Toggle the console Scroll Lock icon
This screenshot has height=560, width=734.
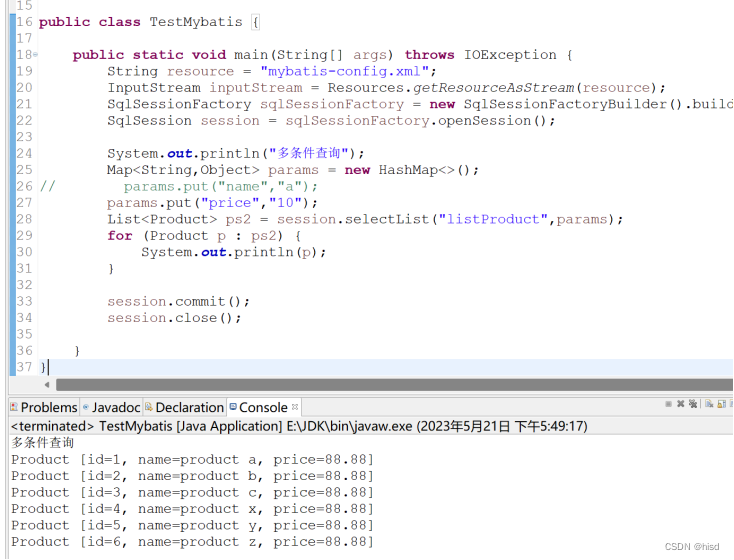click(722, 404)
